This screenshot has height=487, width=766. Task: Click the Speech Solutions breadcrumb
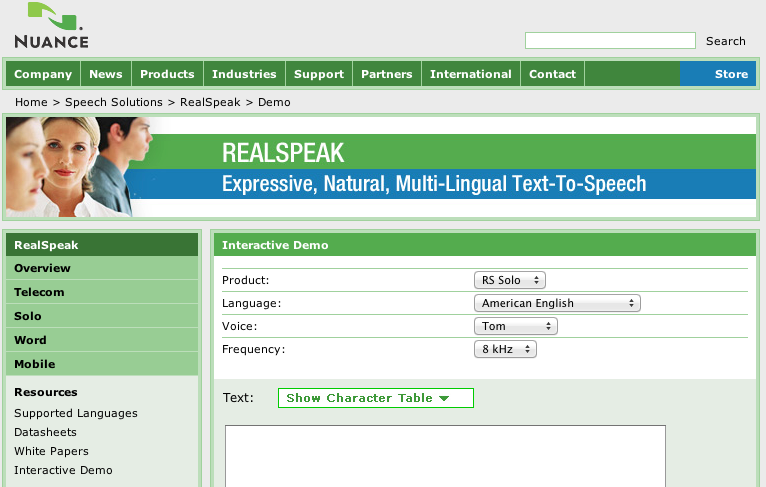click(x=114, y=102)
